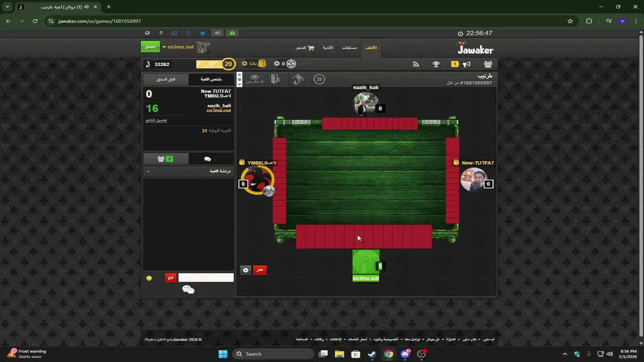This screenshot has width=644, height=362.
Task: Click the red chat send button
Action: point(171,278)
